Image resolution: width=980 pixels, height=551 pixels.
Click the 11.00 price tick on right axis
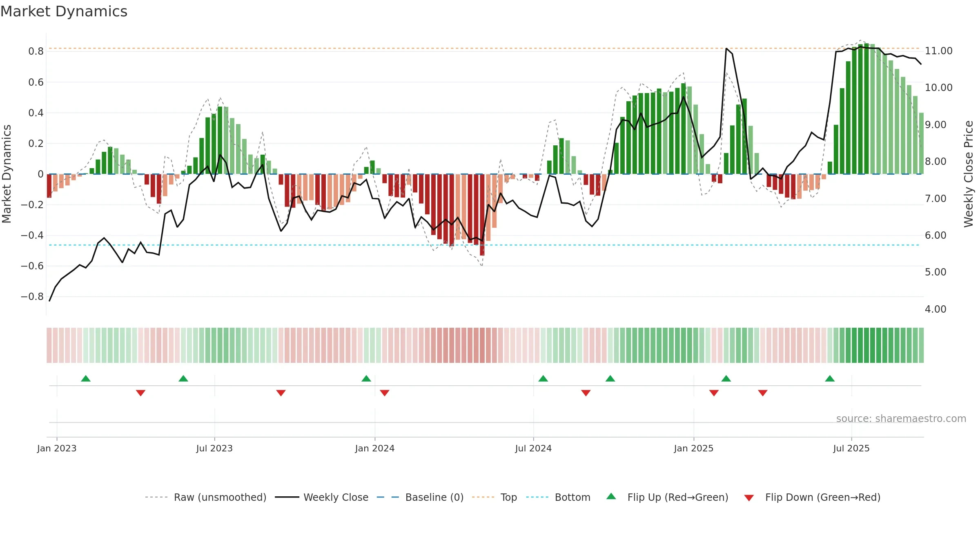point(939,51)
